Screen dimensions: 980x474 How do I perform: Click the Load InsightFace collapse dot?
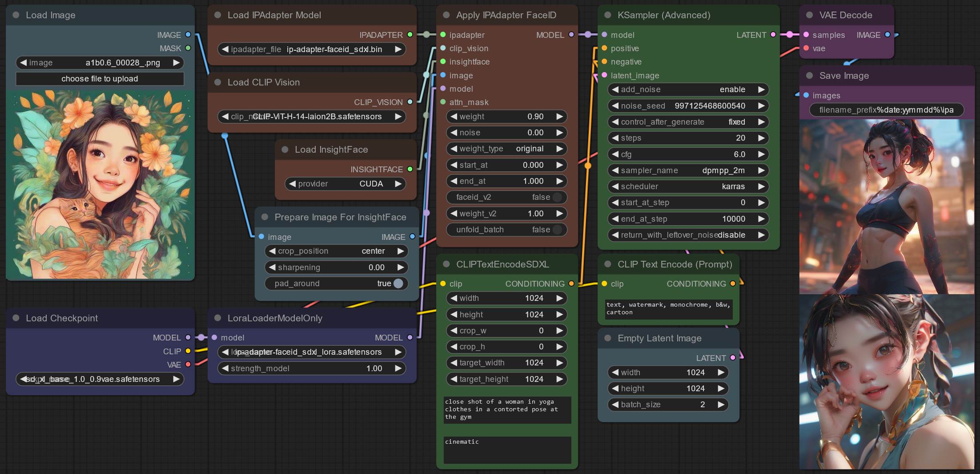(285, 150)
